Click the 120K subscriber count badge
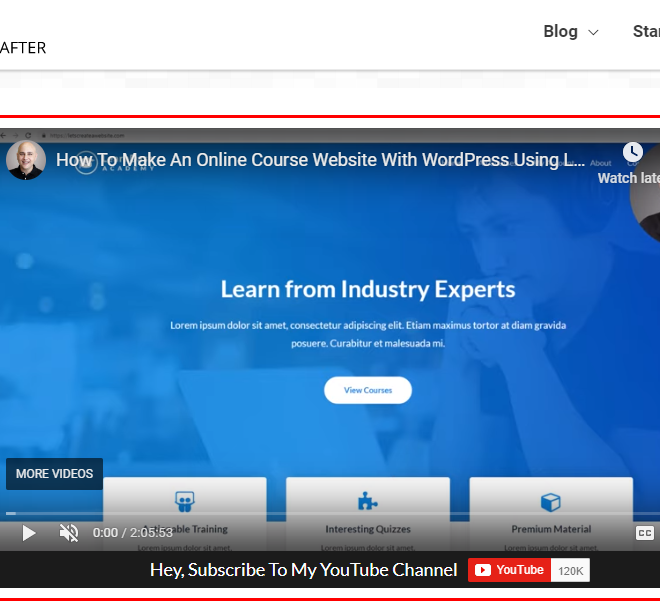This screenshot has width=660, height=613. pyautogui.click(x=570, y=570)
